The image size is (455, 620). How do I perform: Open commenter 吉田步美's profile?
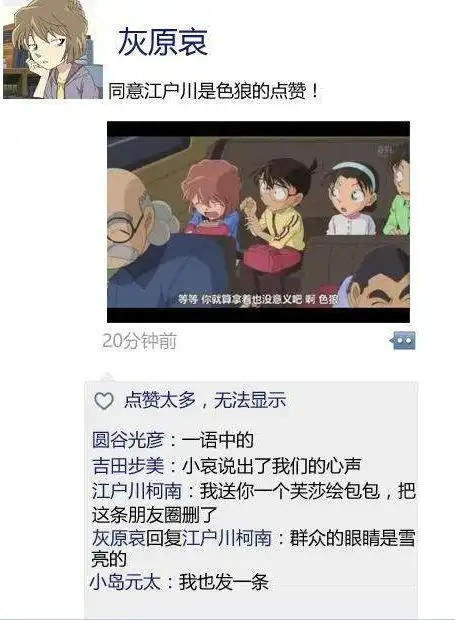pos(128,466)
